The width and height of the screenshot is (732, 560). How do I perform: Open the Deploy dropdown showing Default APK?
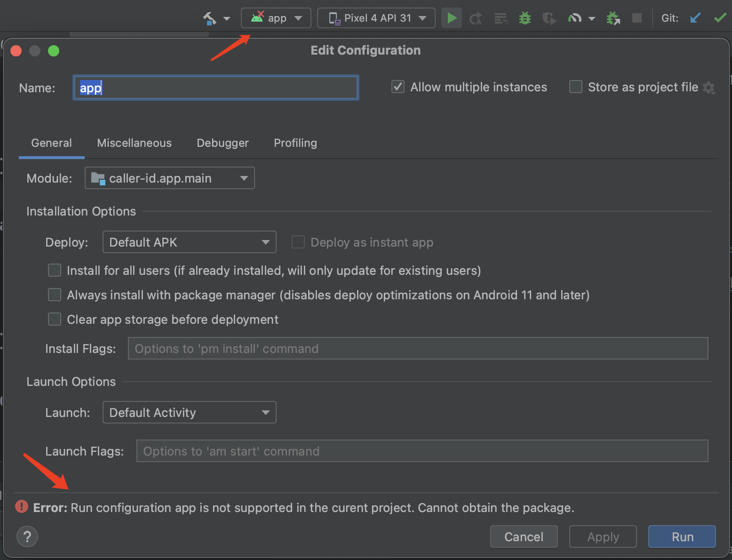tap(189, 242)
